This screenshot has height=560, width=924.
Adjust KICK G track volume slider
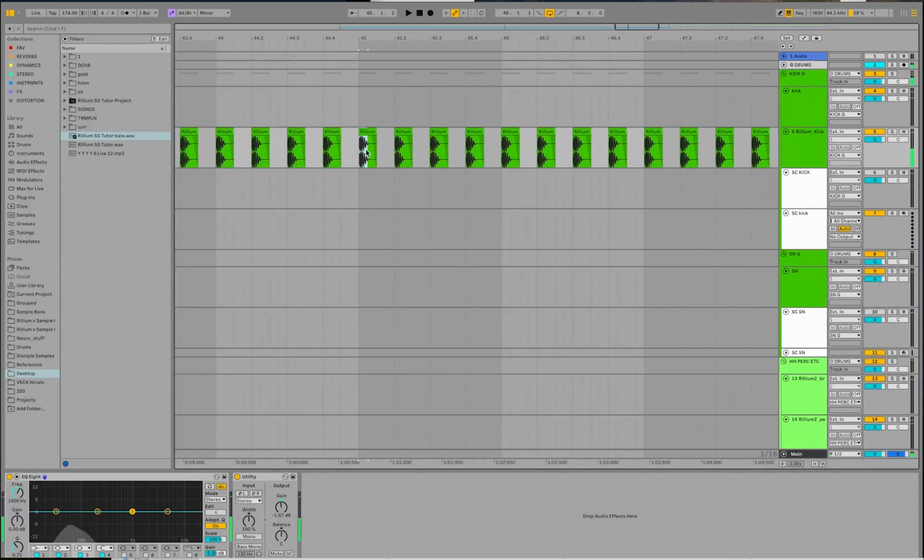[x=875, y=82]
